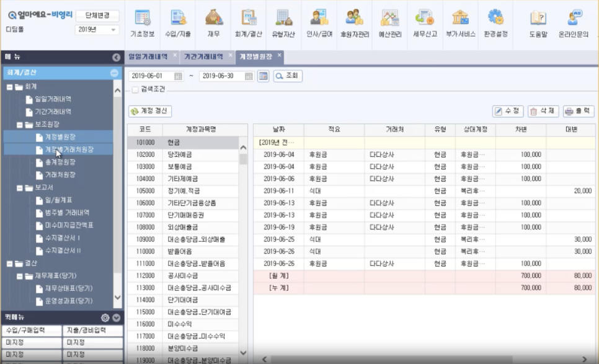Collapse the 회계/결산 section header
This screenshot has width=599, height=364.
click(114, 73)
